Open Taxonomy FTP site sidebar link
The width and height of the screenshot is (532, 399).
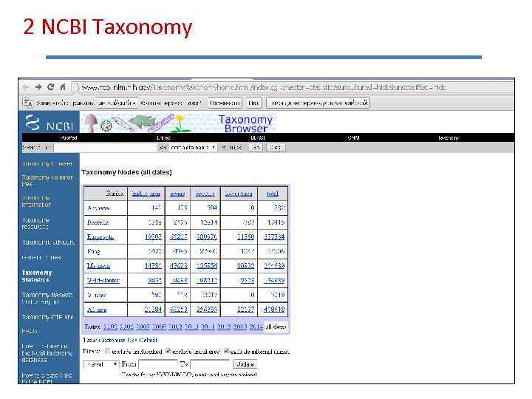(x=48, y=317)
